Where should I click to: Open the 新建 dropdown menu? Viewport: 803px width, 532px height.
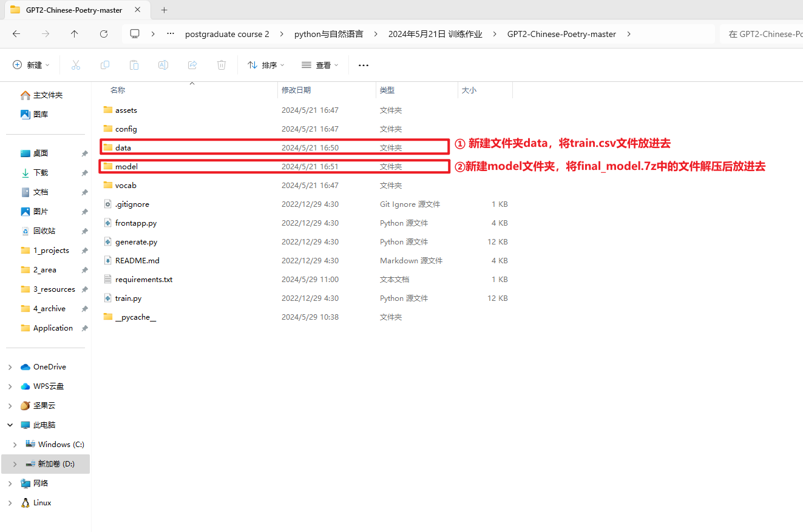31,65
